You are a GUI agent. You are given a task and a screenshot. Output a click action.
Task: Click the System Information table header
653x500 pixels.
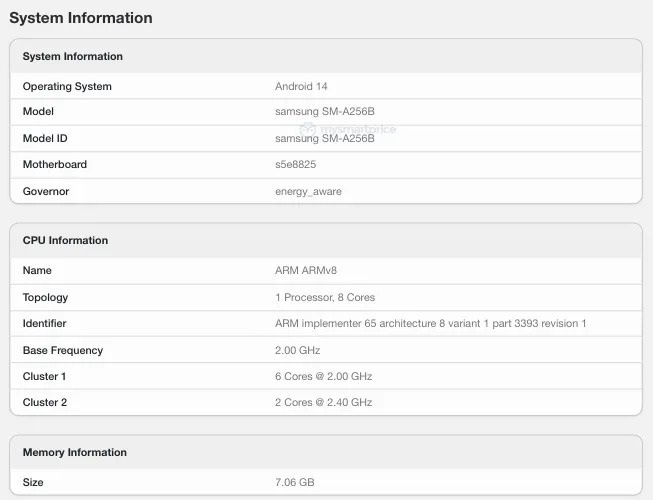coord(73,57)
